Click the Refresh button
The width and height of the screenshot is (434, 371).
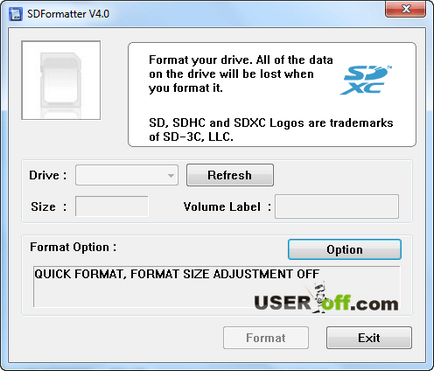click(230, 175)
